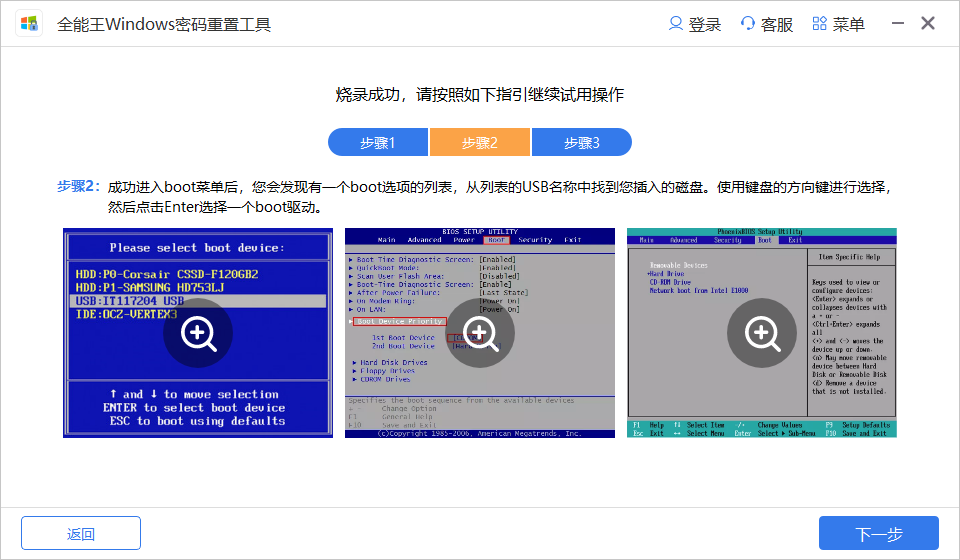The height and width of the screenshot is (560, 960).
Task: Select the orange 步骤2 tab
Action: pos(480,143)
